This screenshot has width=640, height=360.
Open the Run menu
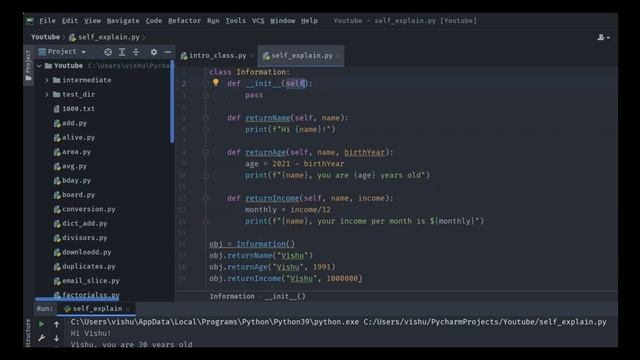click(x=213, y=20)
